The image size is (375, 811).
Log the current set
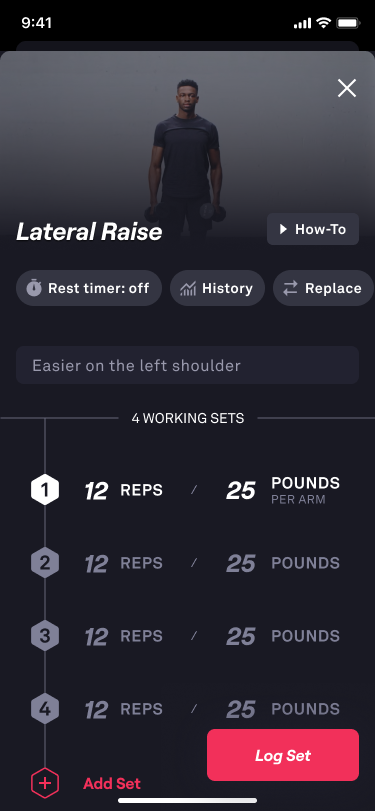point(283,755)
